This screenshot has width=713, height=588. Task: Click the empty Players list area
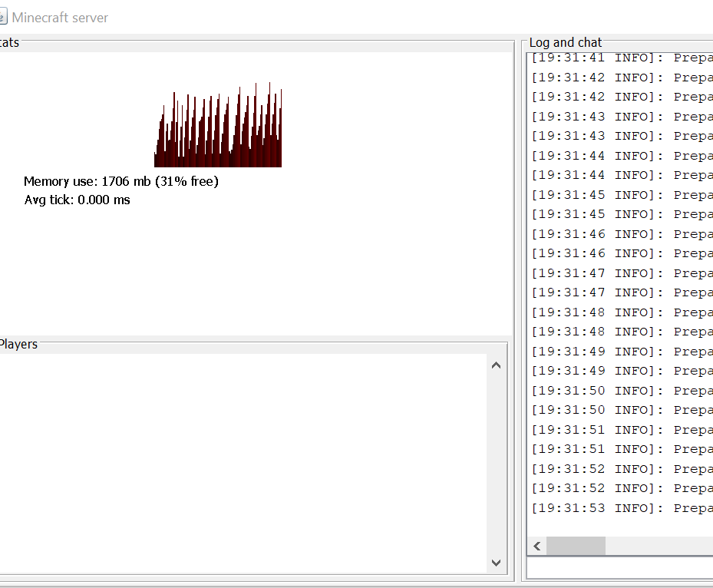[x=243, y=464]
